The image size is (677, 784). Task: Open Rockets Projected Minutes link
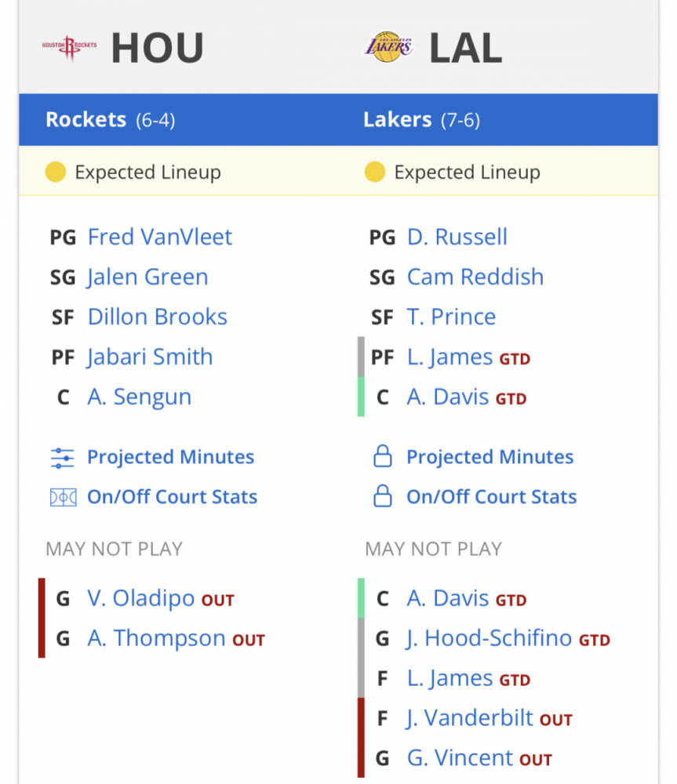tap(171, 457)
